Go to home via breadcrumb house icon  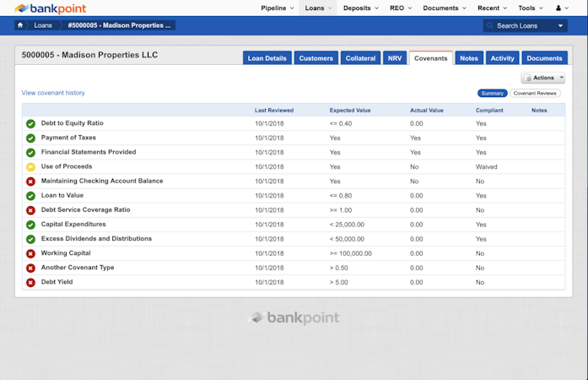pyautogui.click(x=20, y=25)
